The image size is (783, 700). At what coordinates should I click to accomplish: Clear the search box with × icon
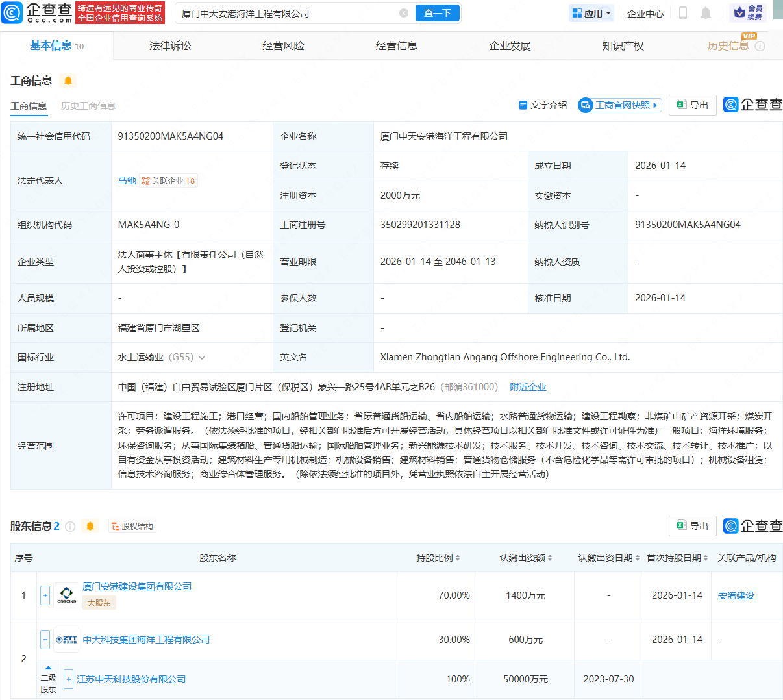click(404, 12)
